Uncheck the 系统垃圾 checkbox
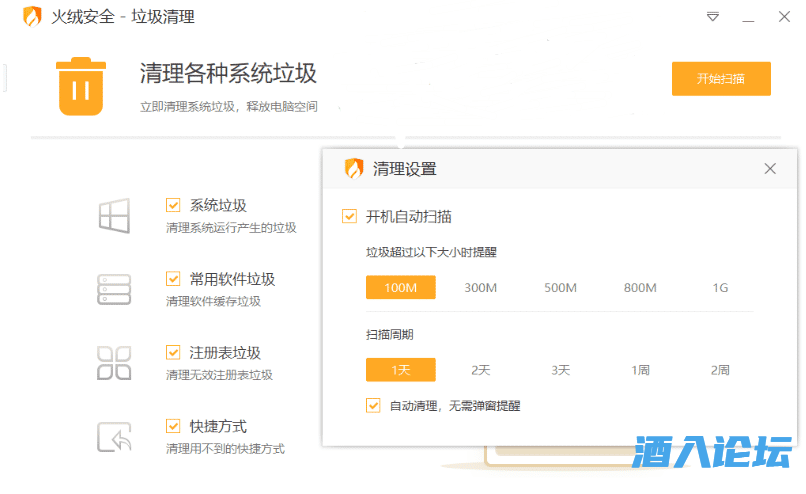The image size is (806, 494). (173, 205)
